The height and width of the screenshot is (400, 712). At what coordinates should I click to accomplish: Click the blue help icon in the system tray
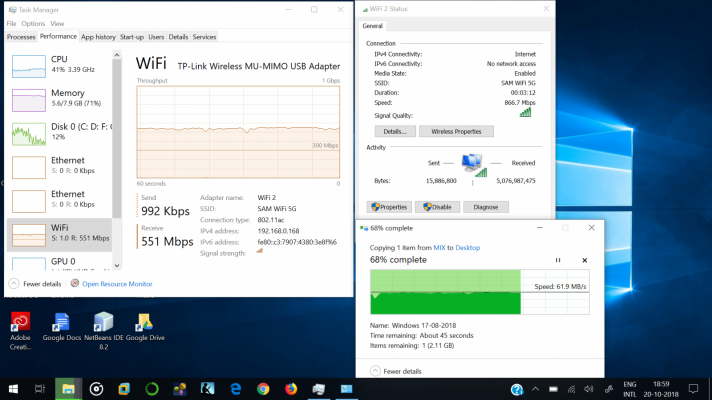(517, 390)
